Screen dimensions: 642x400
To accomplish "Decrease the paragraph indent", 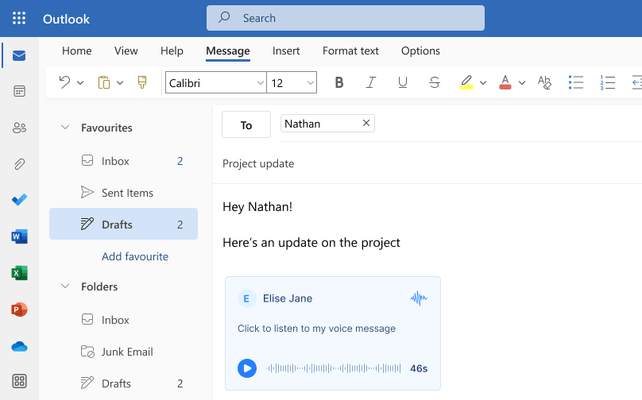I will click(637, 82).
